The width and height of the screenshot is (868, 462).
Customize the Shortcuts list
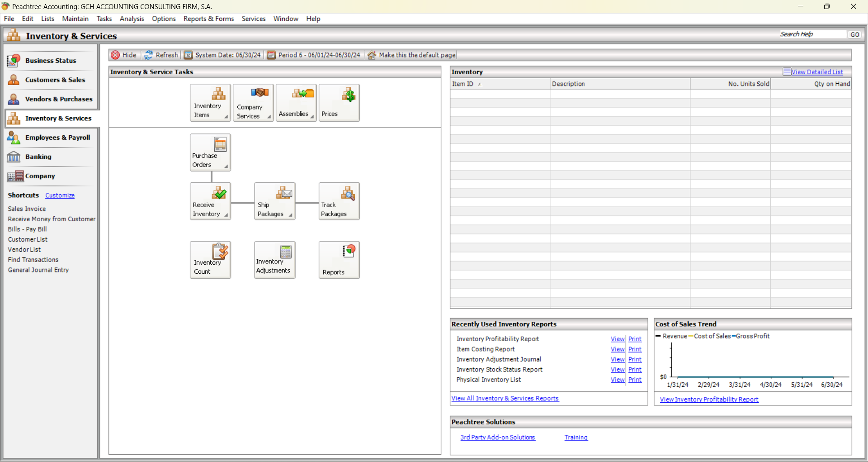tap(60, 195)
